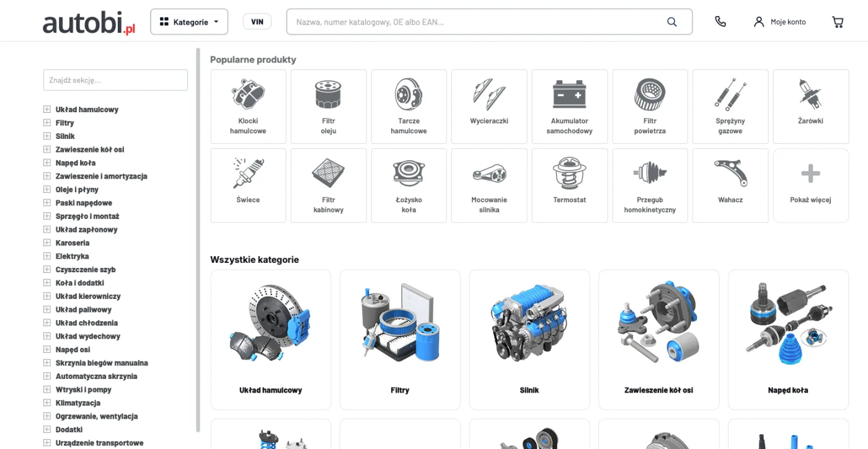Select Automatyczna skrzynia in sidebar
The width and height of the screenshot is (868, 449).
(x=97, y=376)
